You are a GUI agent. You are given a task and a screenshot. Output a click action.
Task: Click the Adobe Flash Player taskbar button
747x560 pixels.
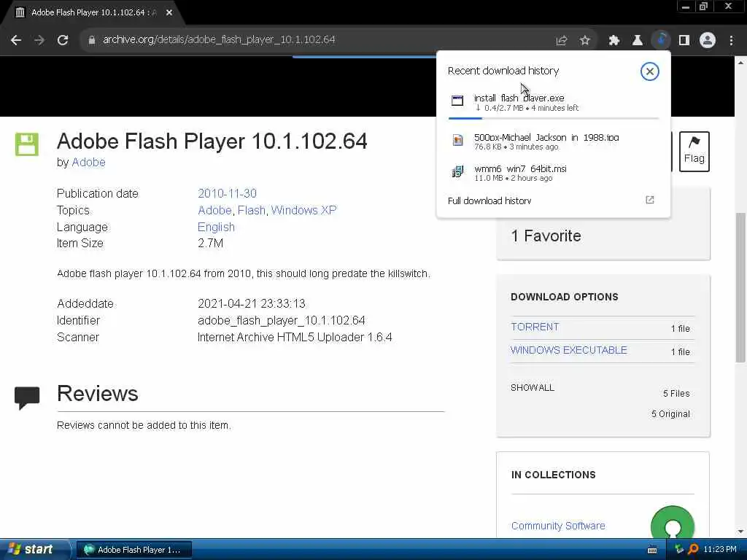click(134, 550)
